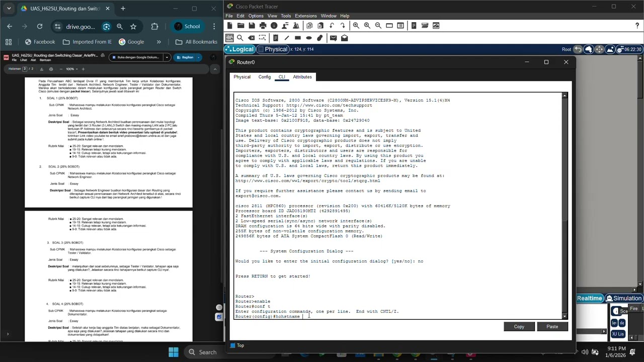This screenshot has height=362, width=644.
Task: Switch to Logical workspace view
Action: [x=240, y=49]
